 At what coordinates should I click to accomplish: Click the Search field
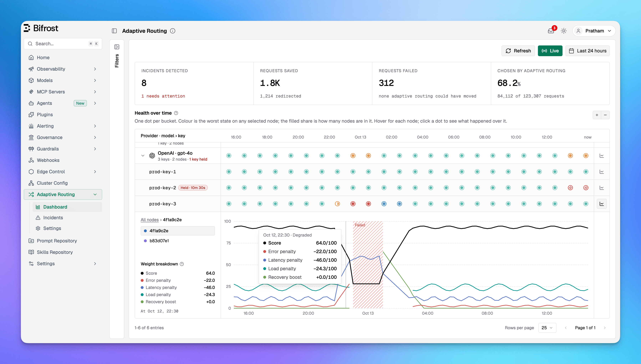[63, 43]
